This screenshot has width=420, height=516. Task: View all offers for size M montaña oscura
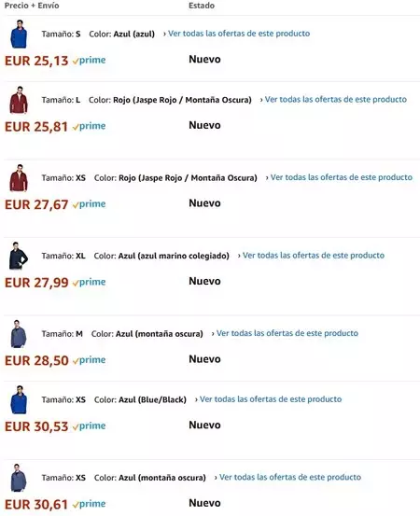click(287, 333)
